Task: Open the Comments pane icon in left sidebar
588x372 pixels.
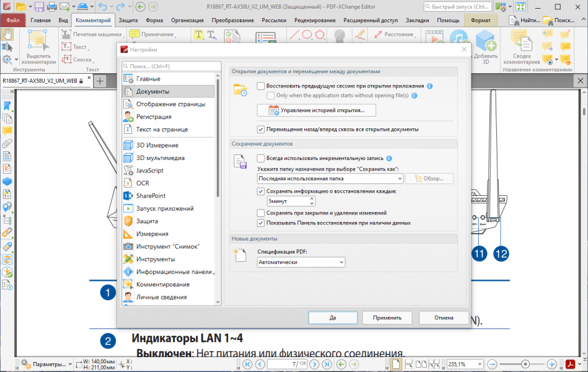Action: point(7,131)
